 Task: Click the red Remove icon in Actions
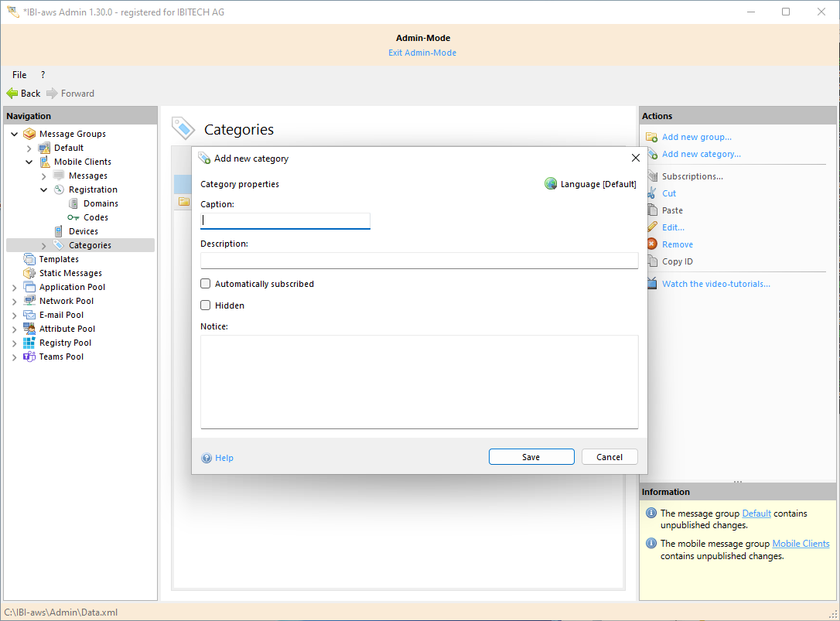[x=651, y=244]
